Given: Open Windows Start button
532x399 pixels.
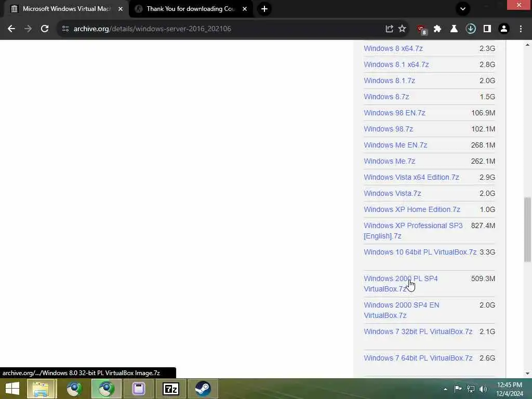Looking at the screenshot, I should click(x=12, y=389).
